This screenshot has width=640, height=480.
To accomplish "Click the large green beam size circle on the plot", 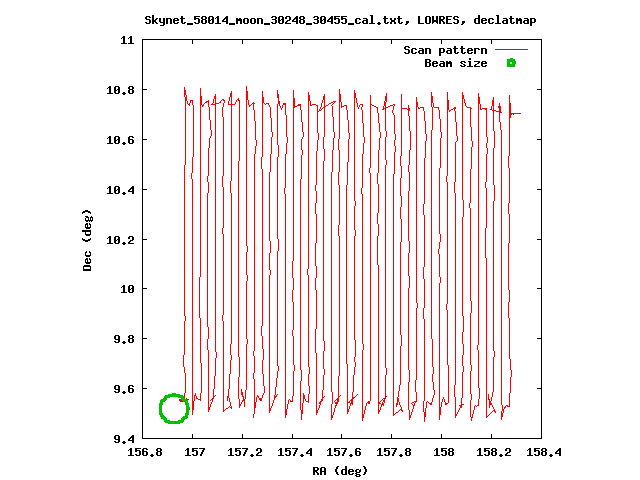I will (x=174, y=408).
